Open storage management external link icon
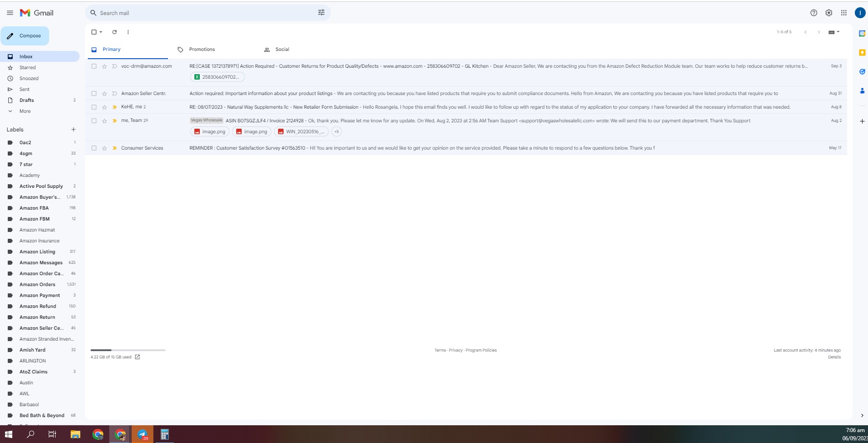Screen dimensions: 868x443 137,357
